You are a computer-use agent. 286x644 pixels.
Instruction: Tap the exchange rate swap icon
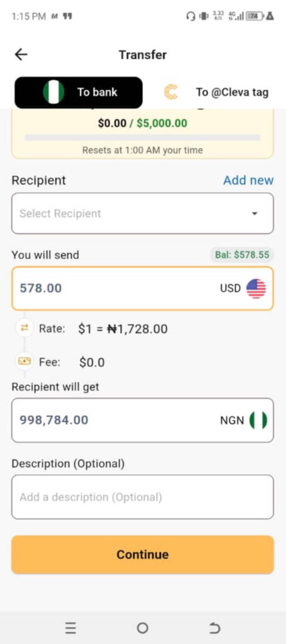(25, 328)
